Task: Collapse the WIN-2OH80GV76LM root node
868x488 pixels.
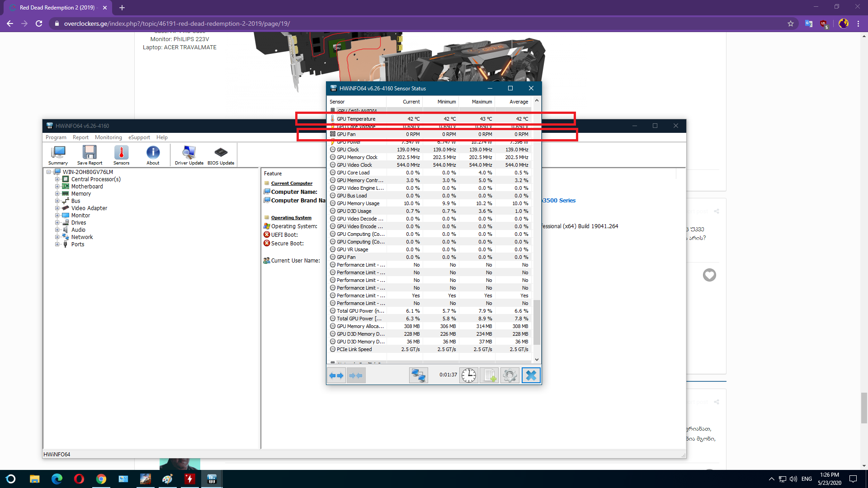Action: pyautogui.click(x=48, y=172)
